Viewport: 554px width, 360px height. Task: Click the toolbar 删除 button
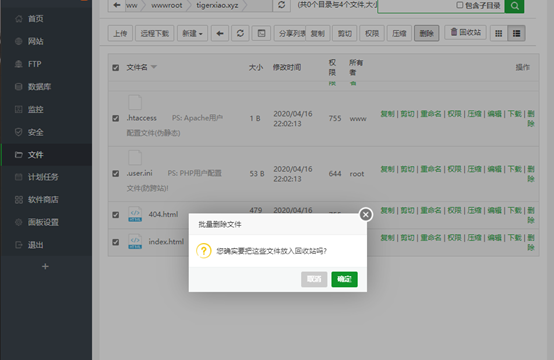point(426,34)
